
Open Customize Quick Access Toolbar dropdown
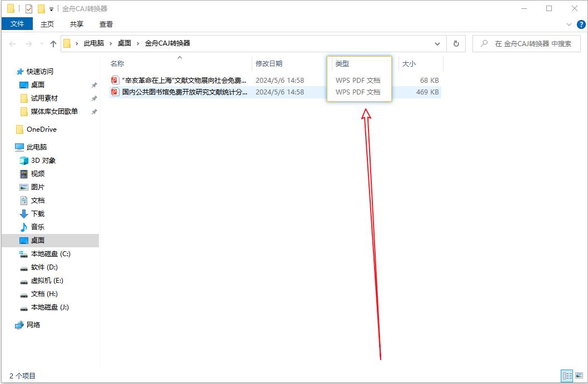pos(51,9)
